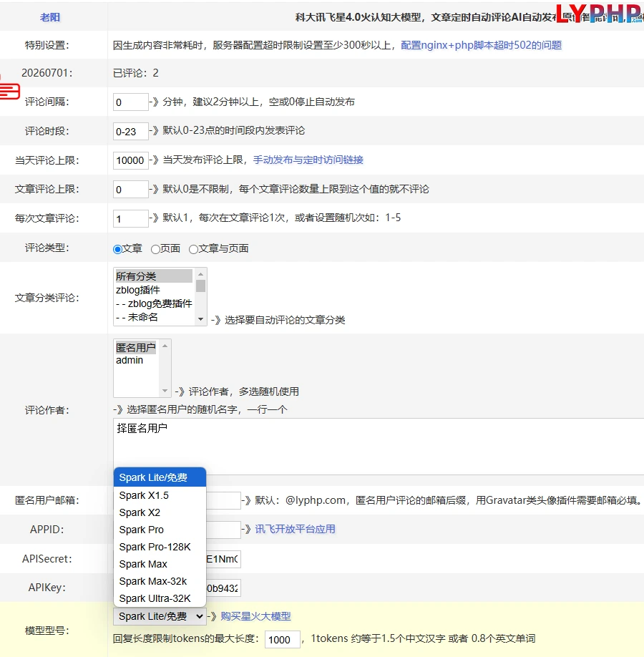This screenshot has width=644, height=657.
Task: Collapse the 模型型号 dropdown showing Spark Lite/免费
Action: tap(160, 616)
